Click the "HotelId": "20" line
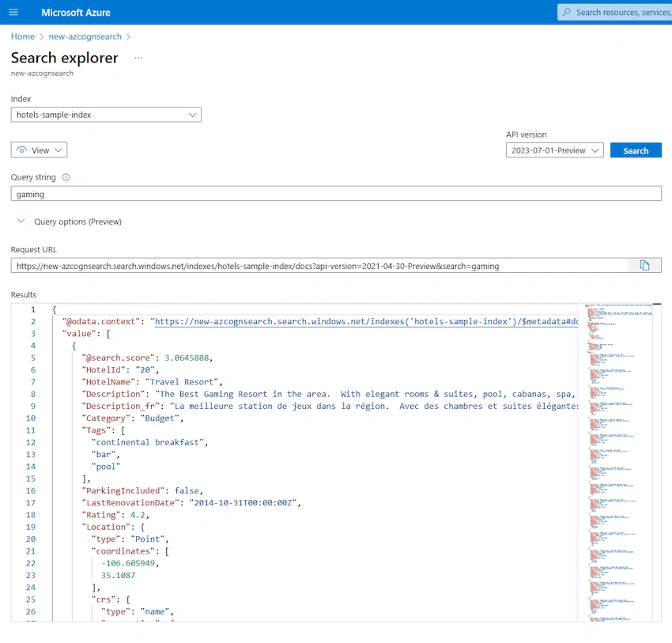This screenshot has width=672, height=643. tap(120, 369)
